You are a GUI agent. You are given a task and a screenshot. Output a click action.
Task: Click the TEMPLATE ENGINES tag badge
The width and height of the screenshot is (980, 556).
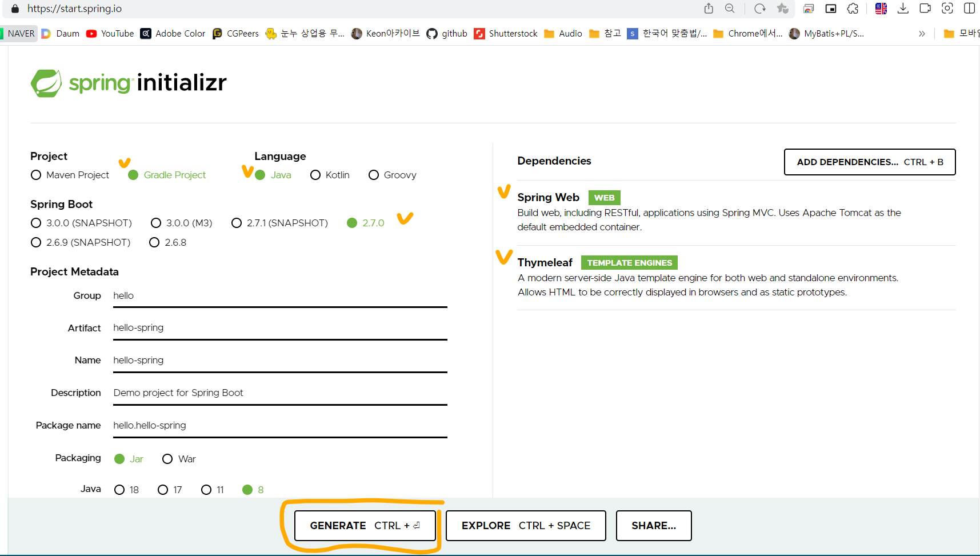click(629, 263)
